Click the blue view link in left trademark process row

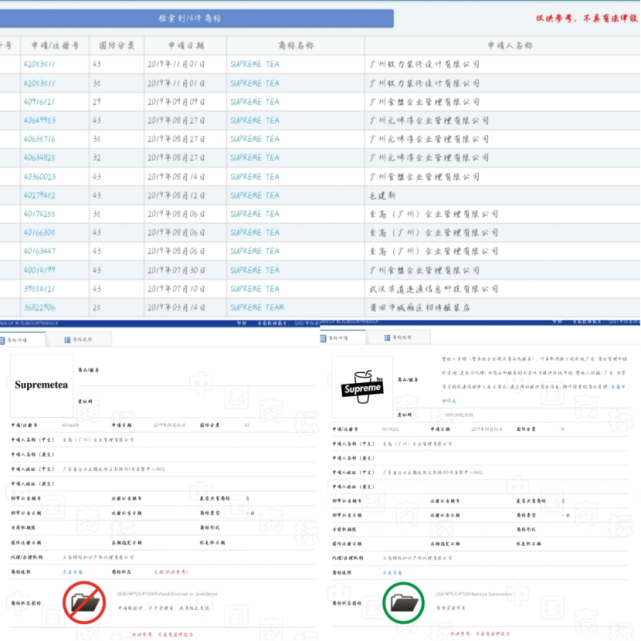pyautogui.click(x=72, y=572)
